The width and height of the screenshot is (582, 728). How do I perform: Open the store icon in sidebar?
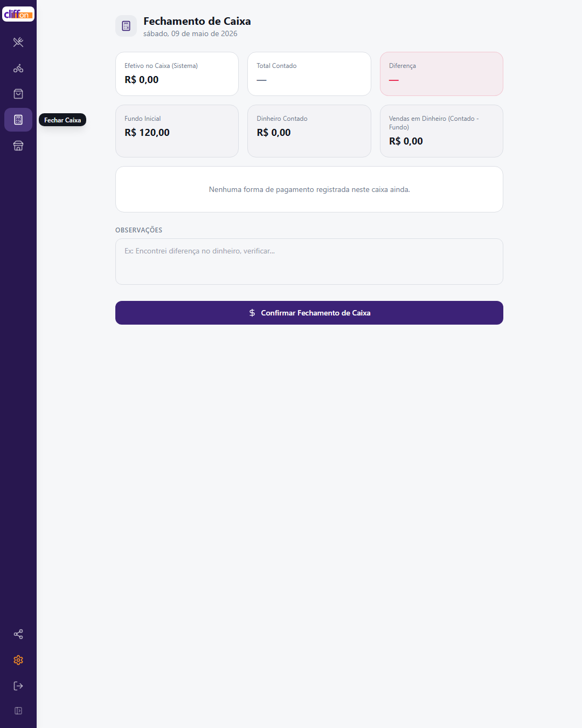pos(18,146)
